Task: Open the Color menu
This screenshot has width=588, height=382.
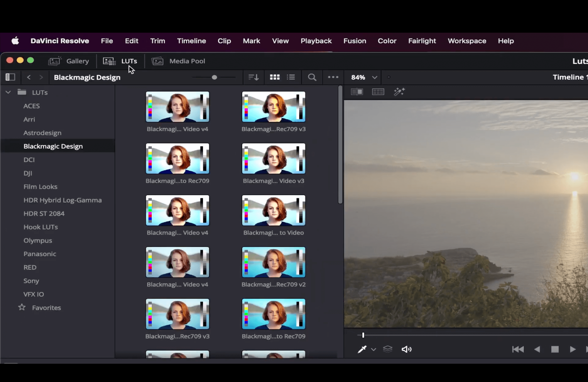Action: 387,41
